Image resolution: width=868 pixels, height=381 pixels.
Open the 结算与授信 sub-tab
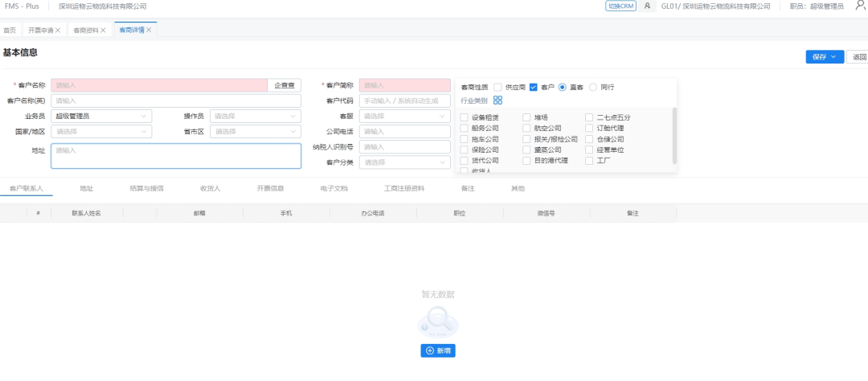point(147,188)
